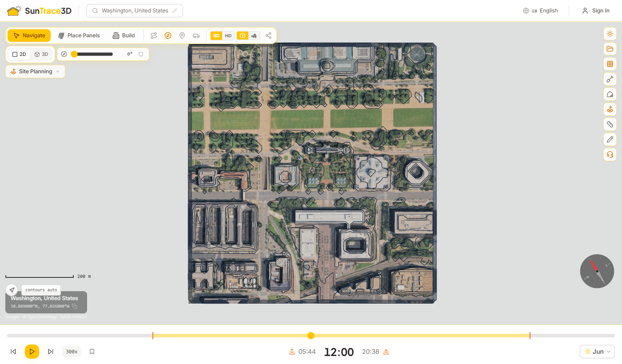622x364 pixels.
Task: Click the sunset marker on timeline
Action: tap(530, 336)
